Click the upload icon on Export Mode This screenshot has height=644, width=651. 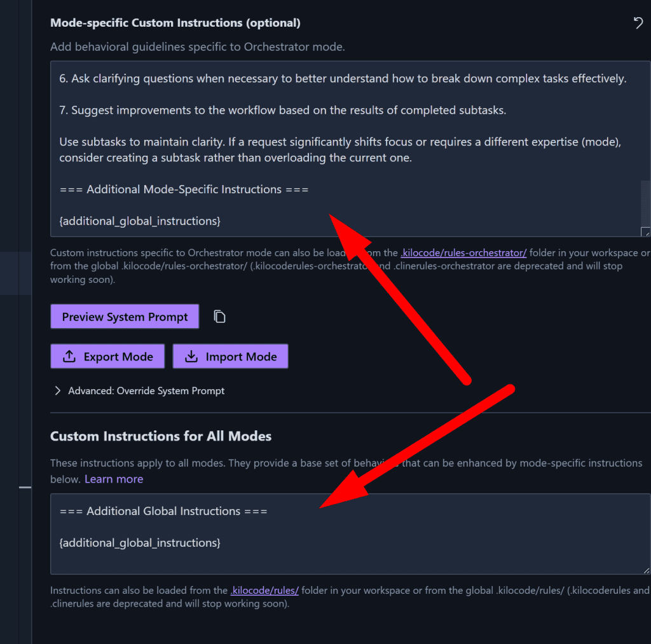69,357
